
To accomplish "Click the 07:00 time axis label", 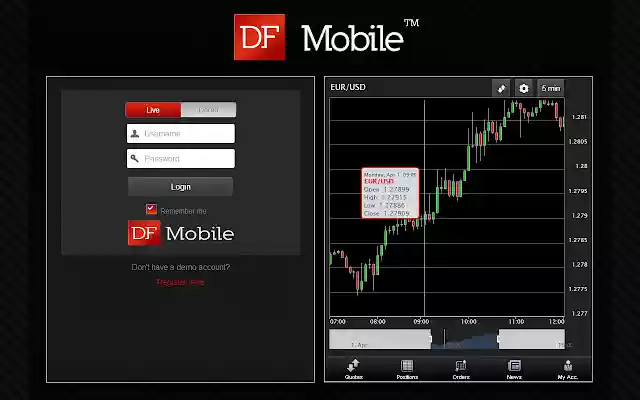I will (338, 322).
